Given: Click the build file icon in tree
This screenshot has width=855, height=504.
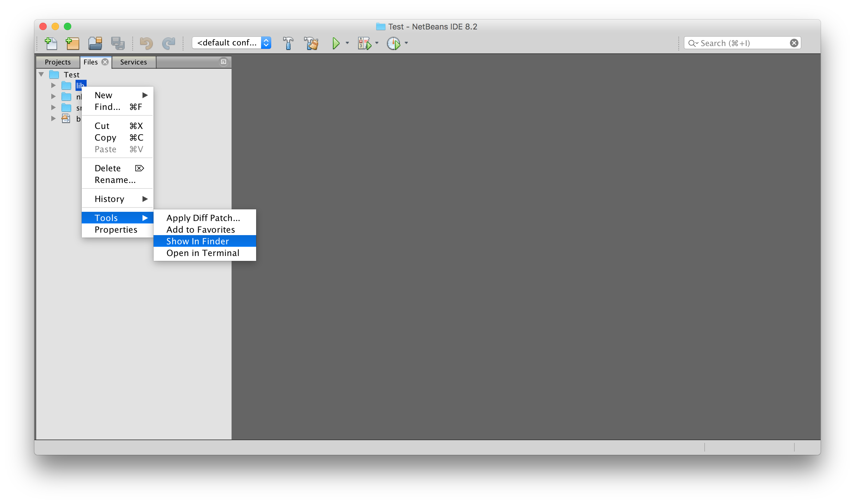Looking at the screenshot, I should [66, 118].
